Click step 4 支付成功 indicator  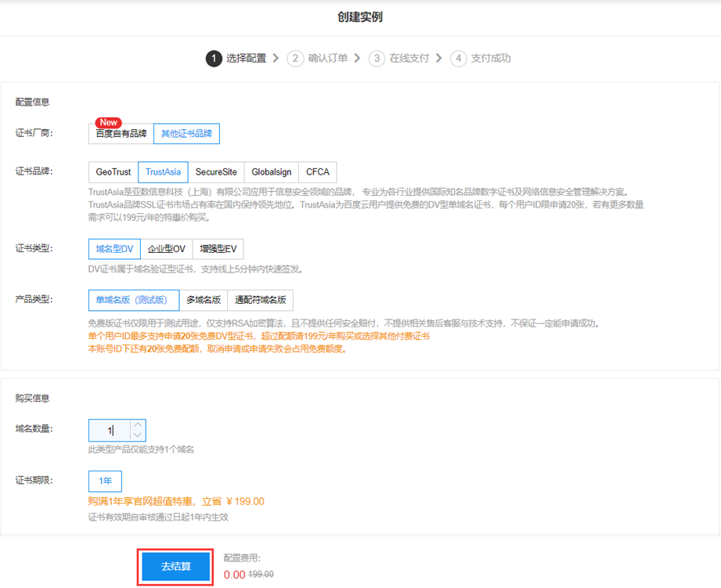coord(481,59)
